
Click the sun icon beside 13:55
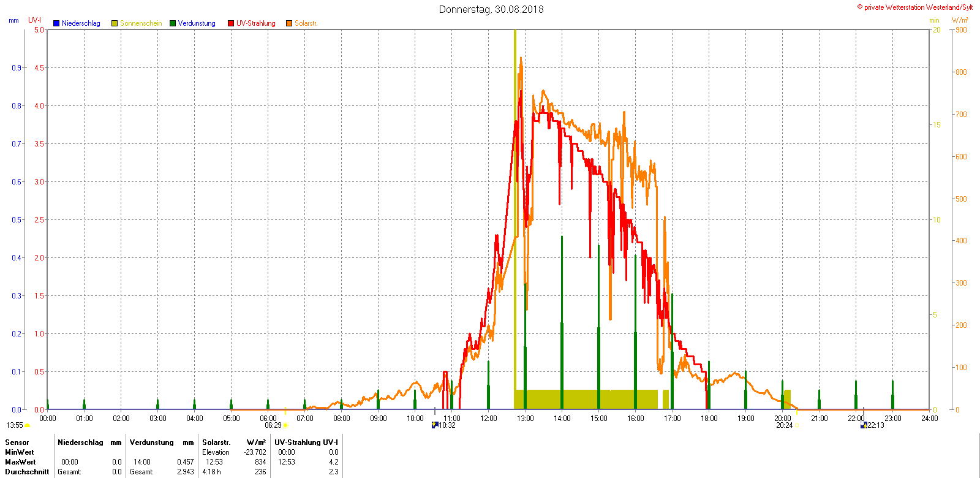click(x=28, y=425)
